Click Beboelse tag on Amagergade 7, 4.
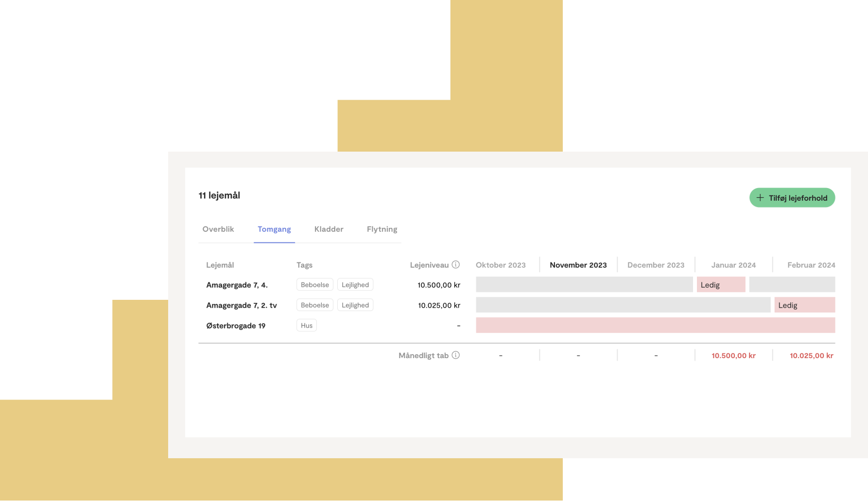 (315, 285)
